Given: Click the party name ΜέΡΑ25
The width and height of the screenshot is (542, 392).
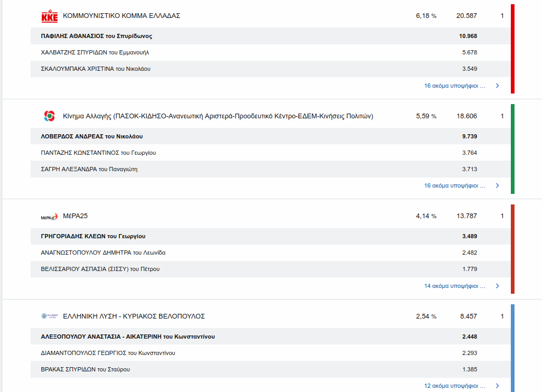Looking at the screenshot, I should pos(76,216).
